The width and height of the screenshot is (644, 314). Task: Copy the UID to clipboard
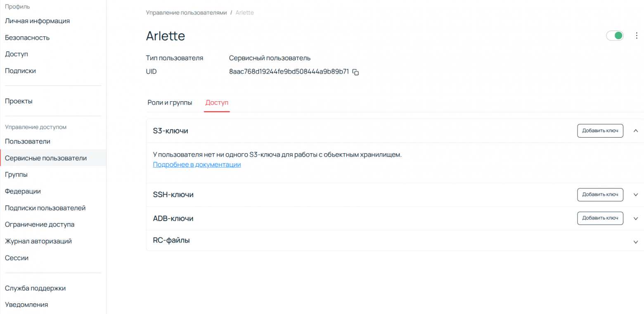355,72
